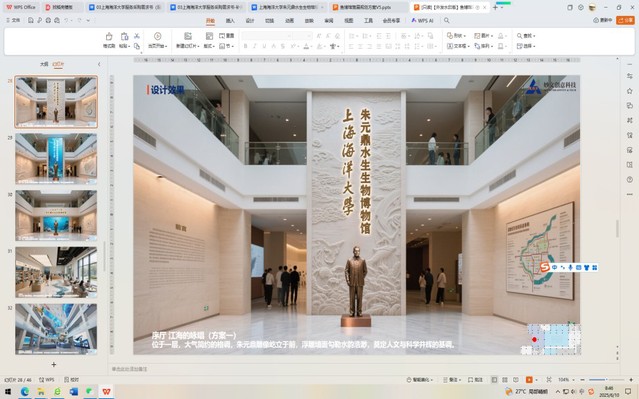Adjust the zoom slider
Viewport: 639px width, 399px height.
(606, 379)
